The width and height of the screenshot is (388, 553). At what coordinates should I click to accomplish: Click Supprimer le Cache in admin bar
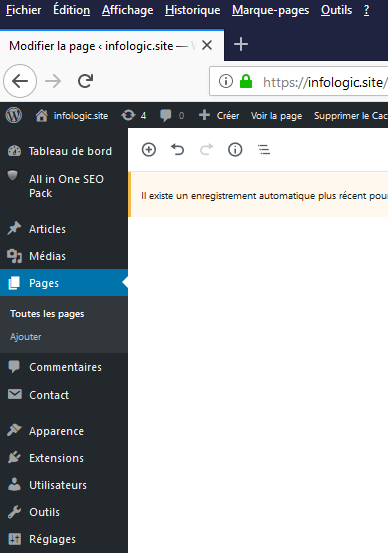tap(351, 116)
